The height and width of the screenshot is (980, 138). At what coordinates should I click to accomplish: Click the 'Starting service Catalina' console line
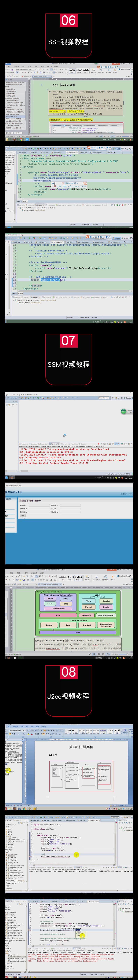pyautogui.click(x=40, y=457)
